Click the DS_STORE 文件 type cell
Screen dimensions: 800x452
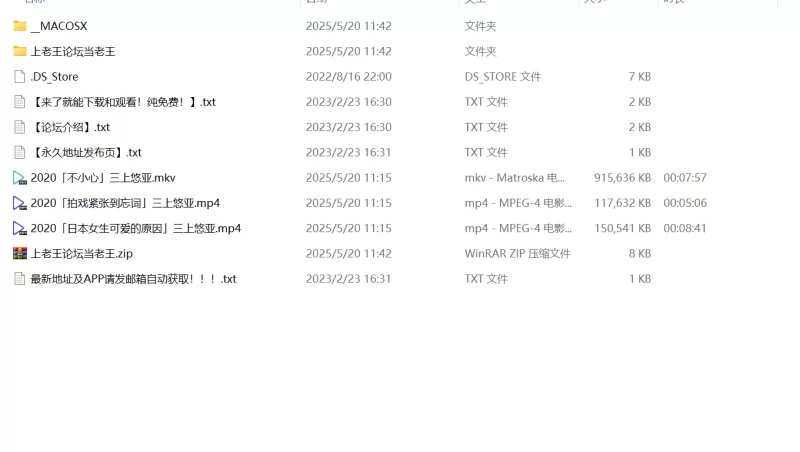503,77
